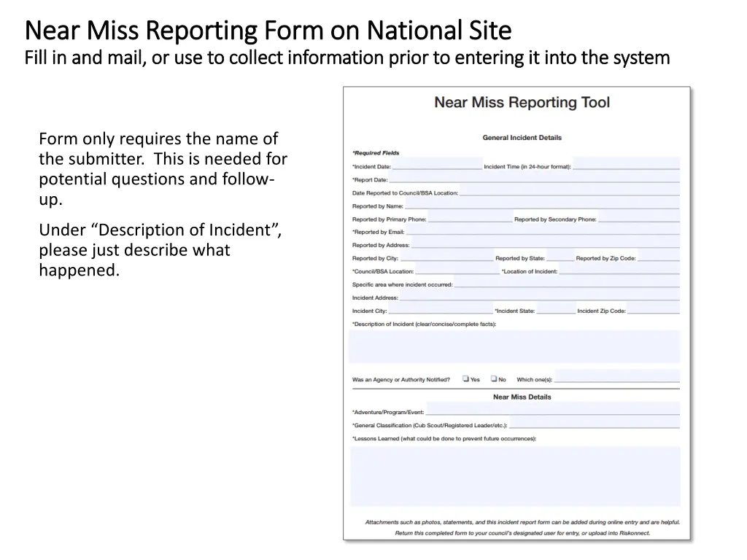Select the Council/BSA Location field
The width and height of the screenshot is (747, 560).
pyautogui.click(x=456, y=272)
